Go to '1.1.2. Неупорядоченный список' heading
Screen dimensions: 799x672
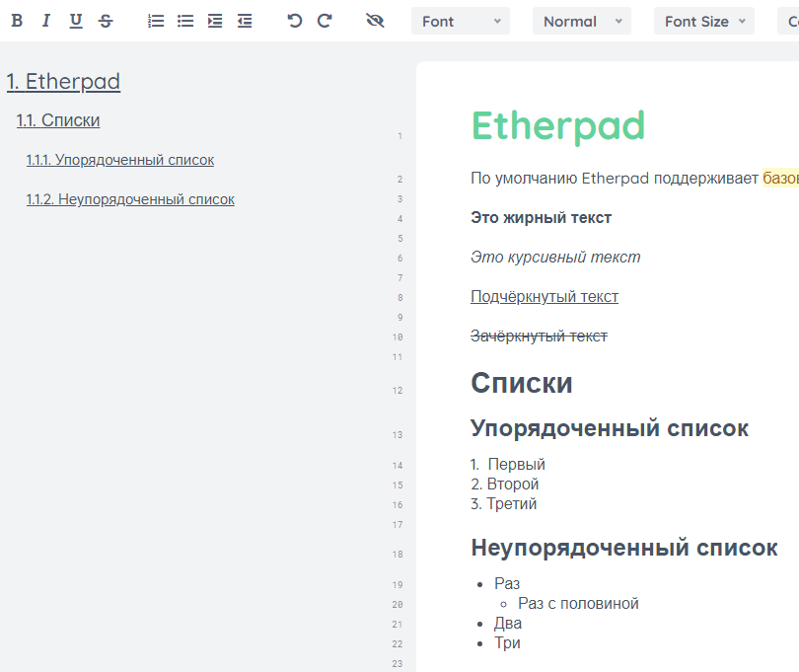(x=130, y=199)
